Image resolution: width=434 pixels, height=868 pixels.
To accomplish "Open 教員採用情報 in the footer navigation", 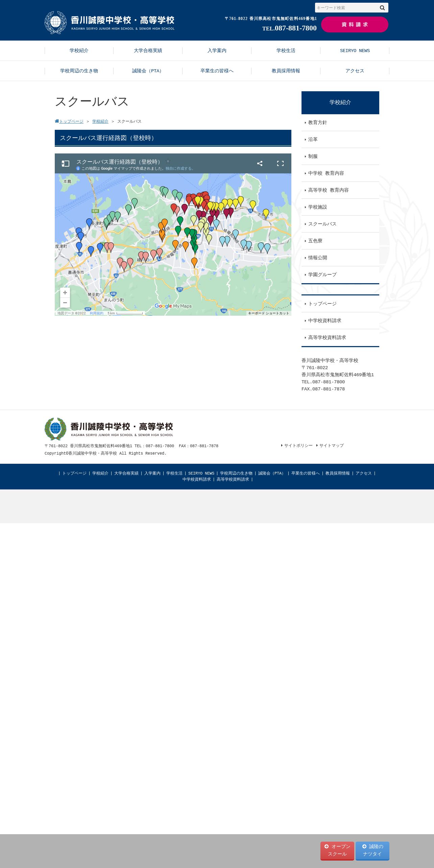I will [338, 473].
